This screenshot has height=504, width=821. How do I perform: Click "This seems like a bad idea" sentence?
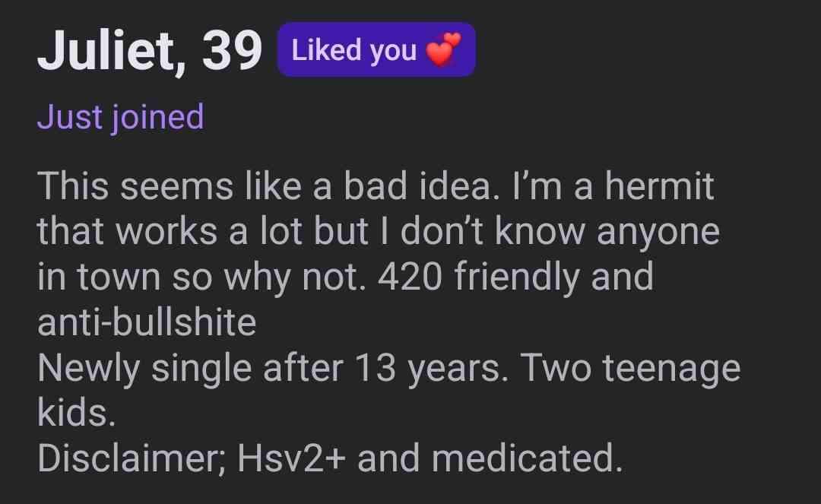(265, 185)
